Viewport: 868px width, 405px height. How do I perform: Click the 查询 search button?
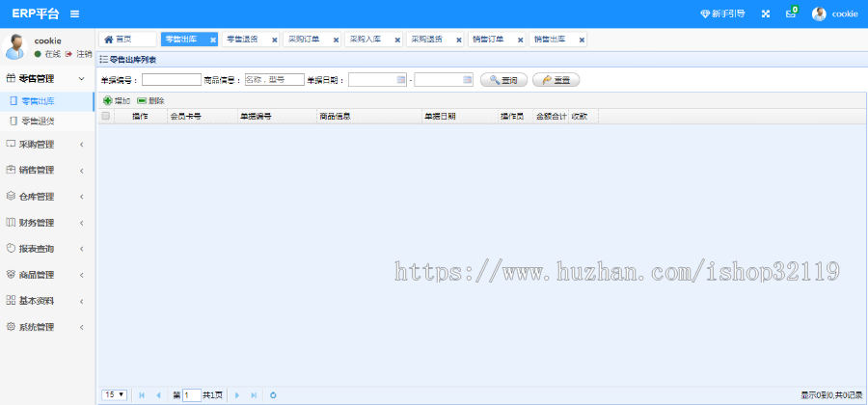click(503, 80)
